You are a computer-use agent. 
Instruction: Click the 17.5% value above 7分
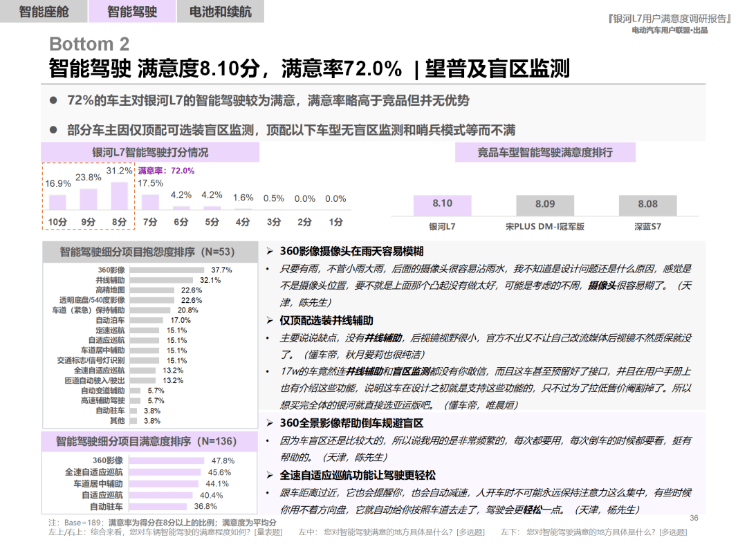tap(151, 183)
